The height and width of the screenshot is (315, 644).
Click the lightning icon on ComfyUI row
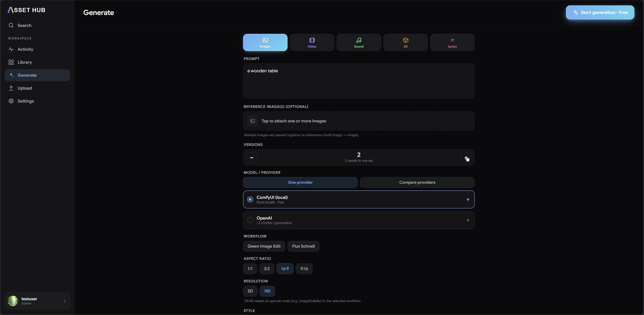point(468,200)
